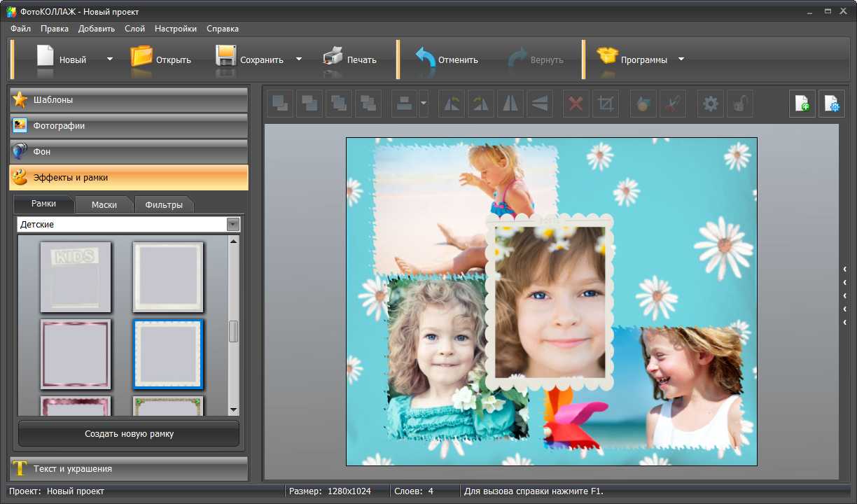
Task: Switch to the Маски tab
Action: 104,205
